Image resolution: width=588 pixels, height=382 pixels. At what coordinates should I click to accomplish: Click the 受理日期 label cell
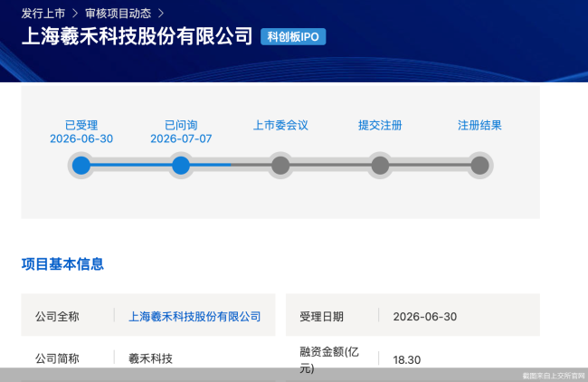(321, 316)
